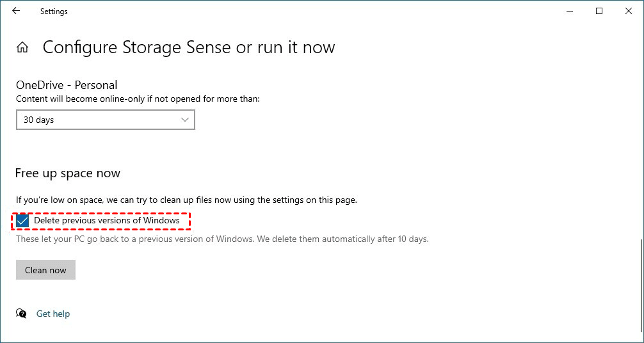Uncheck the Delete previous versions of Windows checkbox

click(23, 221)
